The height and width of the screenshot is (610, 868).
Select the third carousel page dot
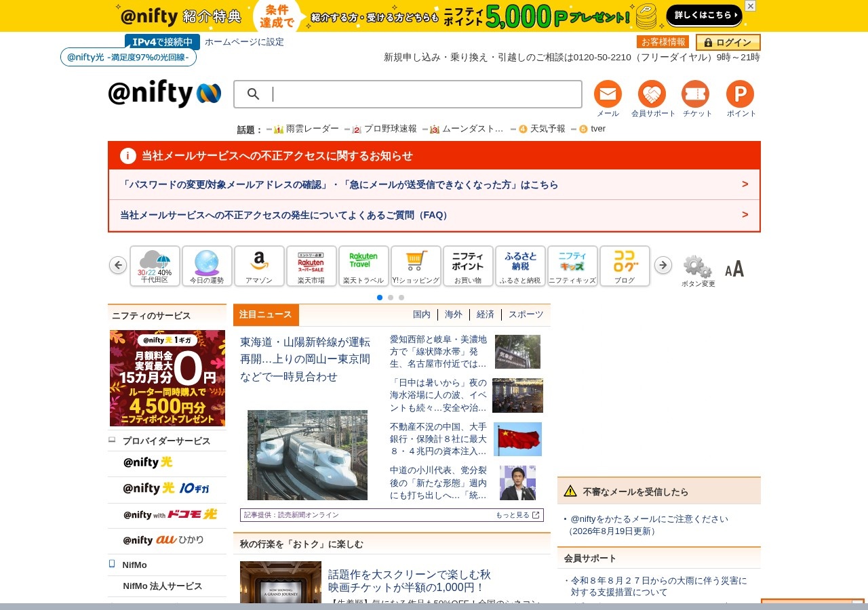(401, 298)
